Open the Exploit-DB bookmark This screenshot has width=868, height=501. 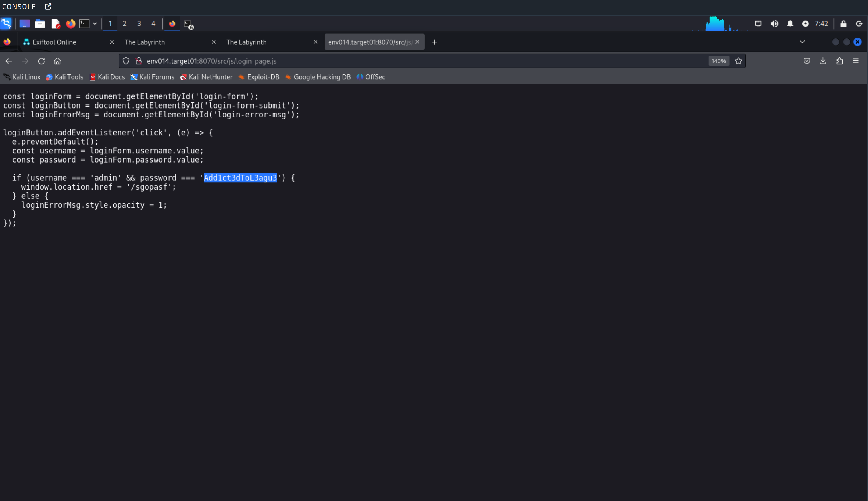point(259,77)
